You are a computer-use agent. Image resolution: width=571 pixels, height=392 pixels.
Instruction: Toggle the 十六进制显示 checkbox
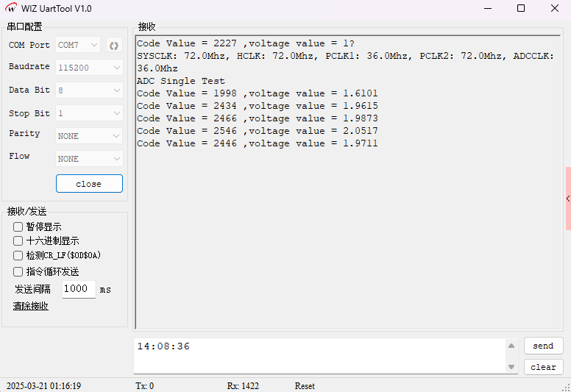point(18,241)
